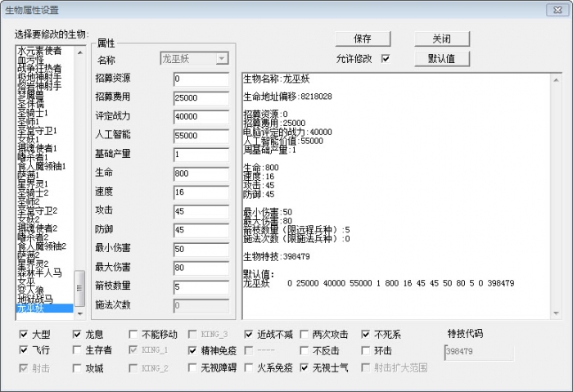The height and width of the screenshot is (392, 573).
Task: Disable the 精神免疫 checkbox
Action: (193, 350)
